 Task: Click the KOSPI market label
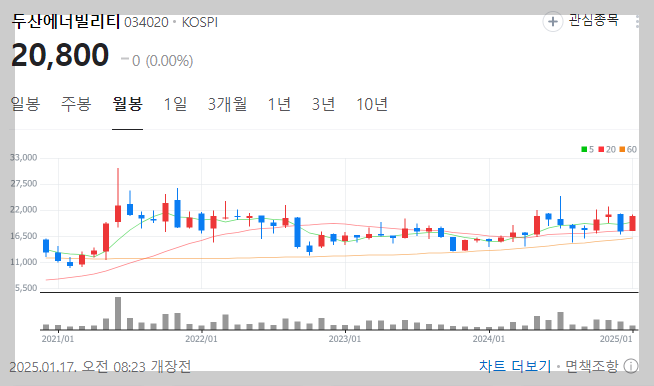[200, 22]
